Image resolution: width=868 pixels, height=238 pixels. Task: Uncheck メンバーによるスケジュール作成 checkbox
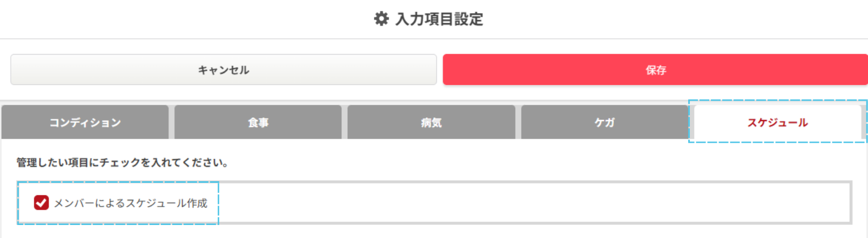41,203
